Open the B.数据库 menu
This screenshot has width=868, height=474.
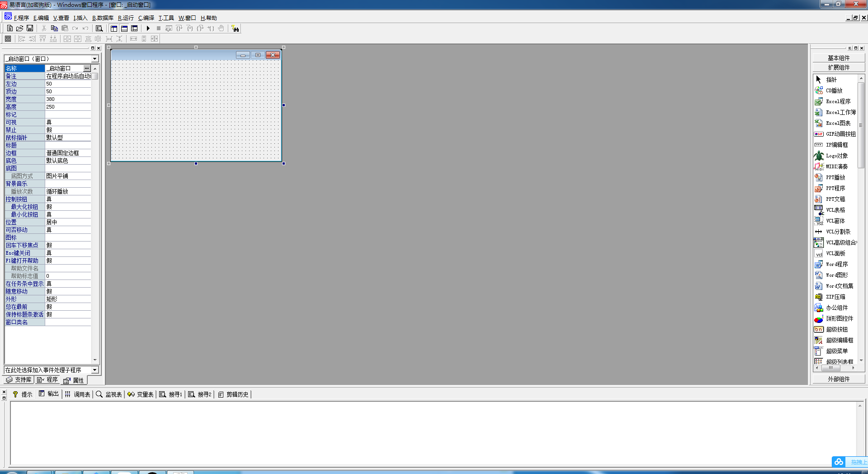pyautogui.click(x=103, y=18)
